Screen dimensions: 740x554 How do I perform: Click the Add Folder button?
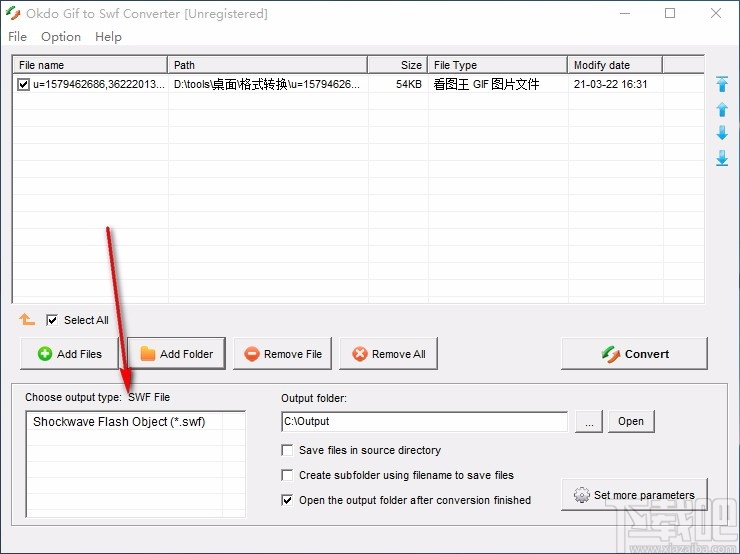[176, 353]
